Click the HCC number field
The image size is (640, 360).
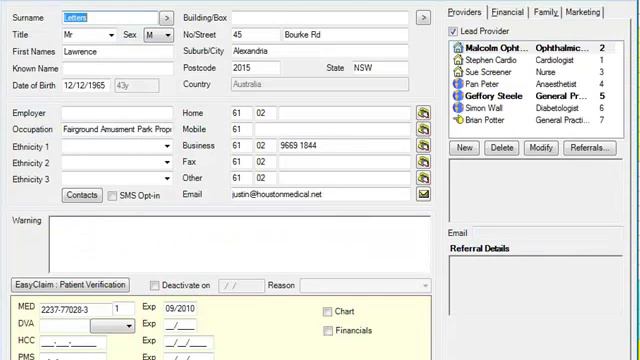click(x=73, y=342)
